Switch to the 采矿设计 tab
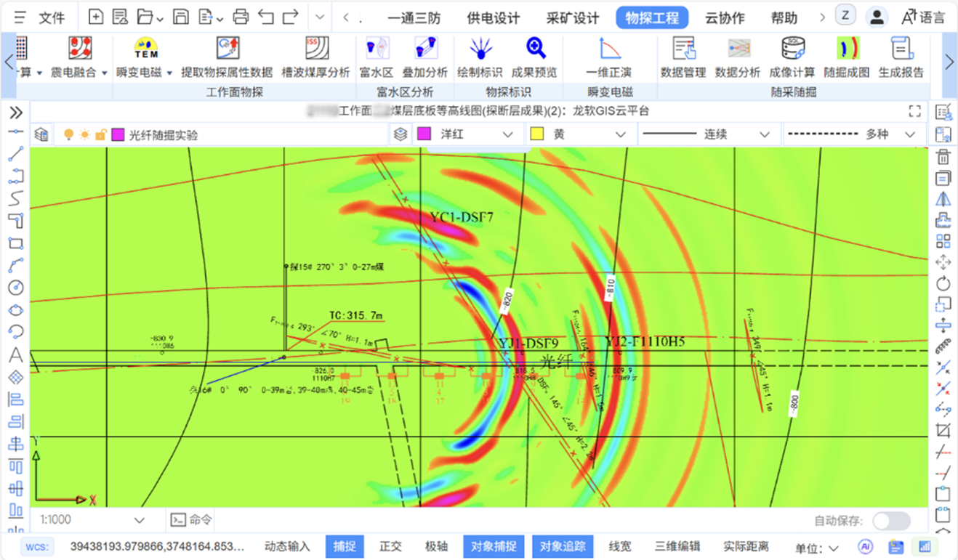958x560 pixels. point(573,18)
